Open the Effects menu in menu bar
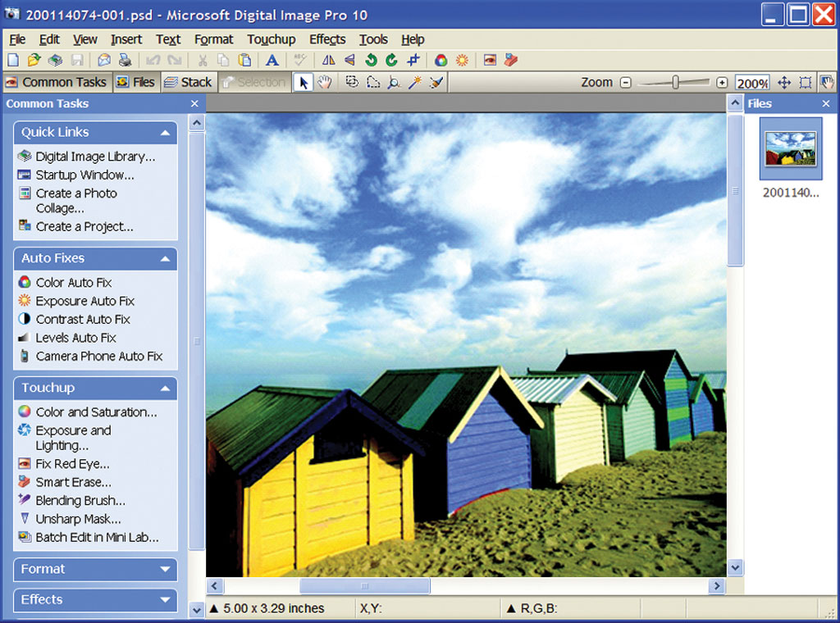Viewport: 840px width, 623px height. pos(327,39)
